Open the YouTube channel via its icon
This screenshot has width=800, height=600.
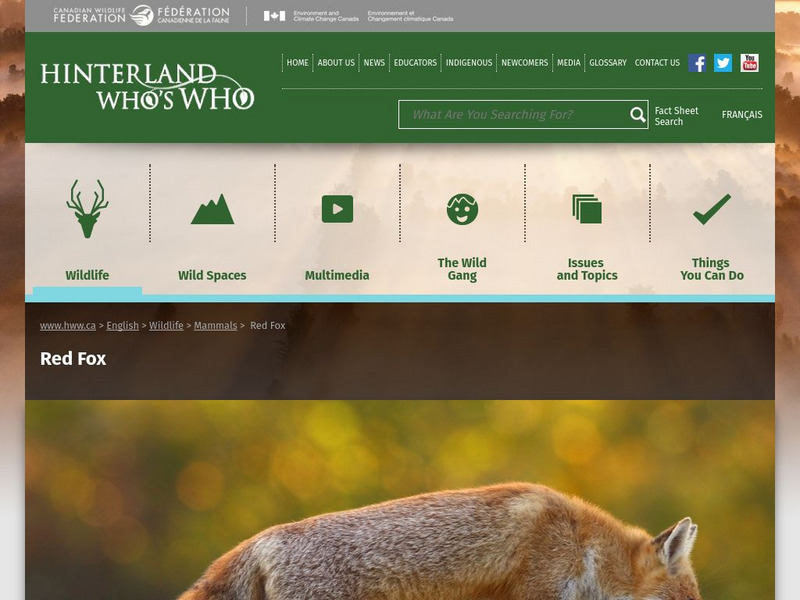[749, 62]
